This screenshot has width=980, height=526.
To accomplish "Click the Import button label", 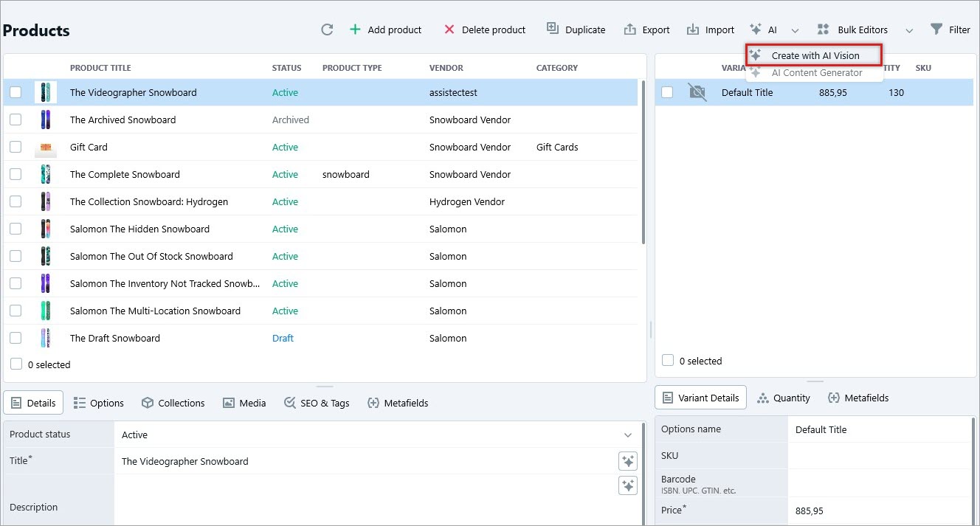I will click(720, 30).
